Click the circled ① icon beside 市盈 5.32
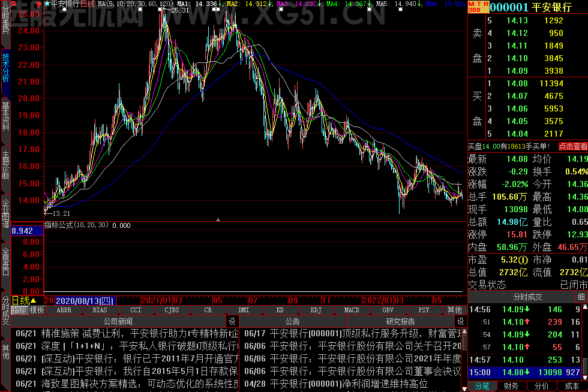 click(x=523, y=260)
